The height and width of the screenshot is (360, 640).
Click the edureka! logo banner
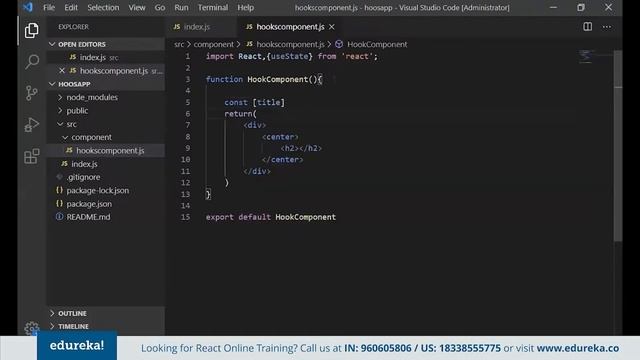[x=77, y=345]
